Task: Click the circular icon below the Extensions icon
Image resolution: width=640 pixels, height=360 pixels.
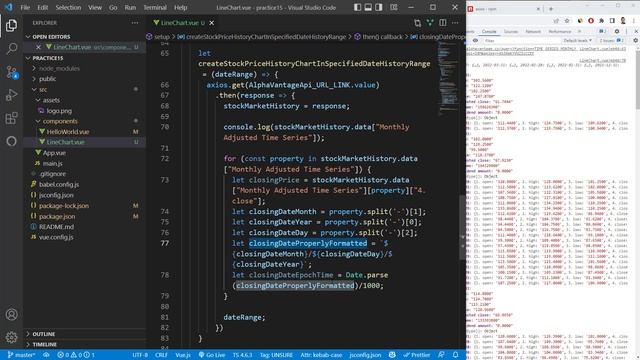Action: [11, 141]
